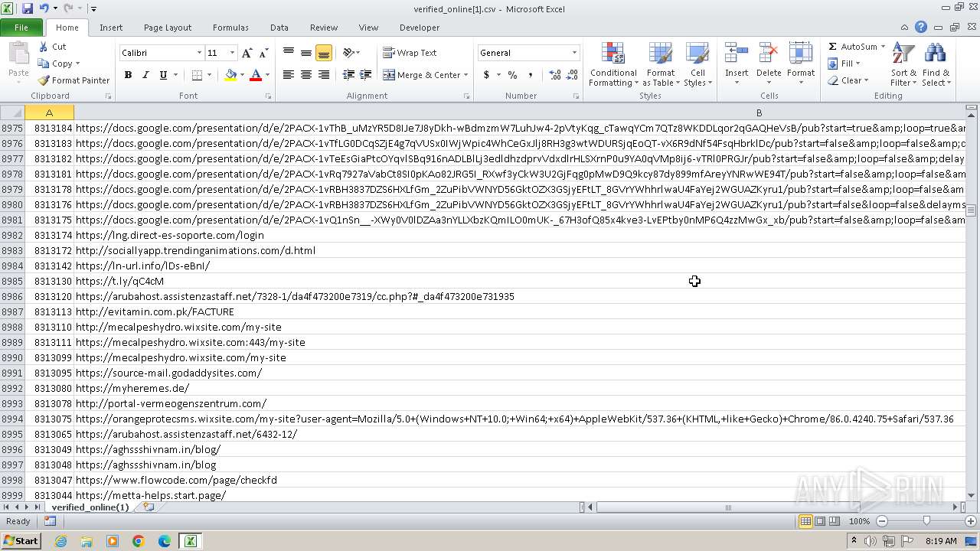Expand the Fill Color dropdown arrow
The image size is (980, 551).
242,75
